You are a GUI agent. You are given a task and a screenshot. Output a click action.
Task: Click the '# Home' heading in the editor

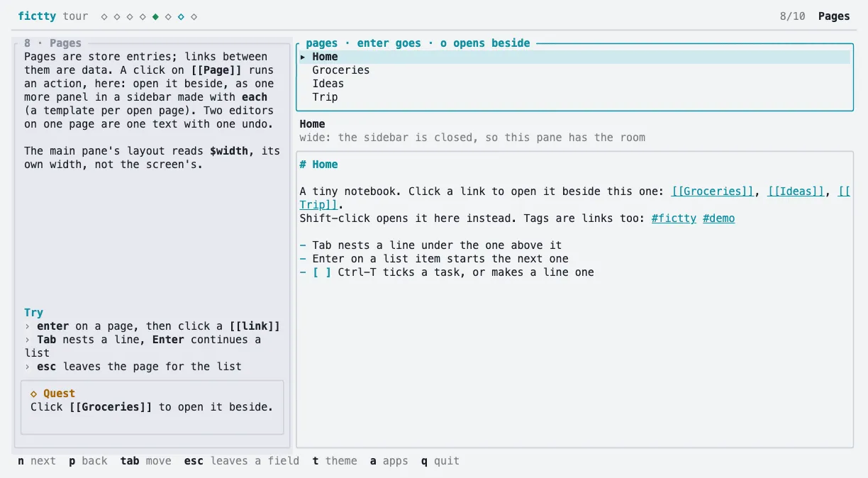click(318, 165)
